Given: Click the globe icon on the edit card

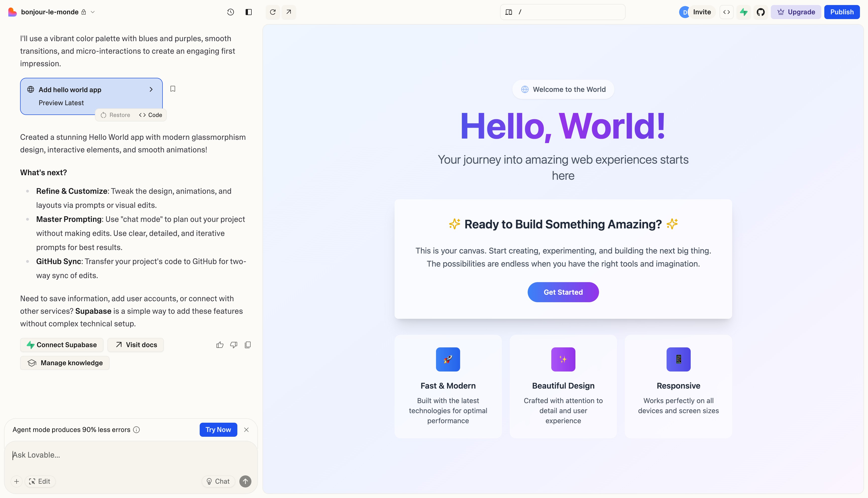Looking at the screenshot, I should coord(31,89).
